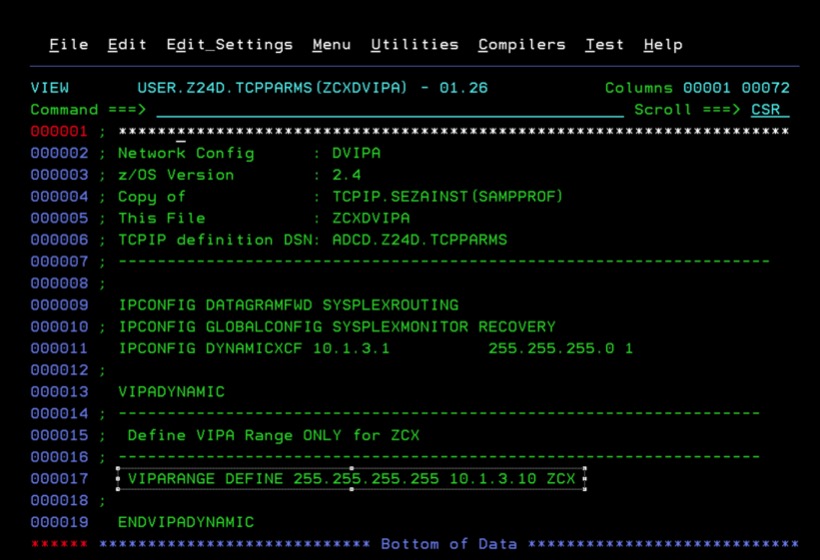
Task: Click the Scroll CSR field
Action: tap(769, 110)
